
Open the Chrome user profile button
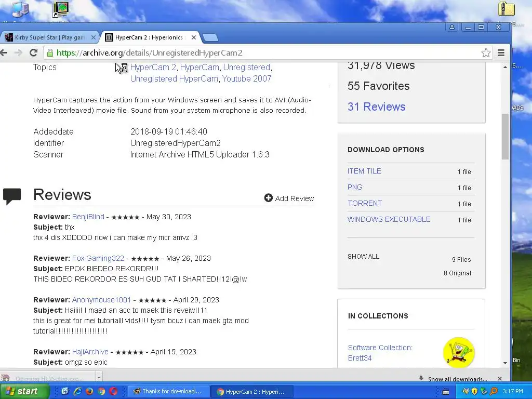coord(452,27)
